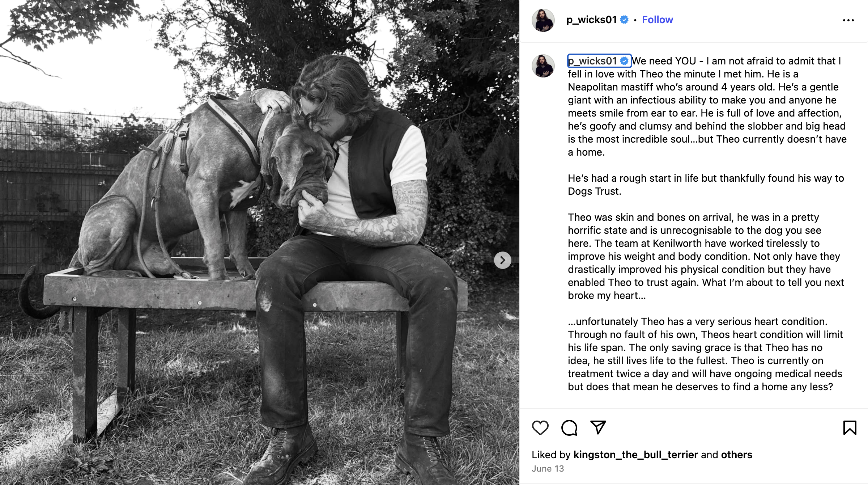The image size is (868, 485).
Task: Open kingston_the_bull_terrier's profile
Action: tap(635, 455)
